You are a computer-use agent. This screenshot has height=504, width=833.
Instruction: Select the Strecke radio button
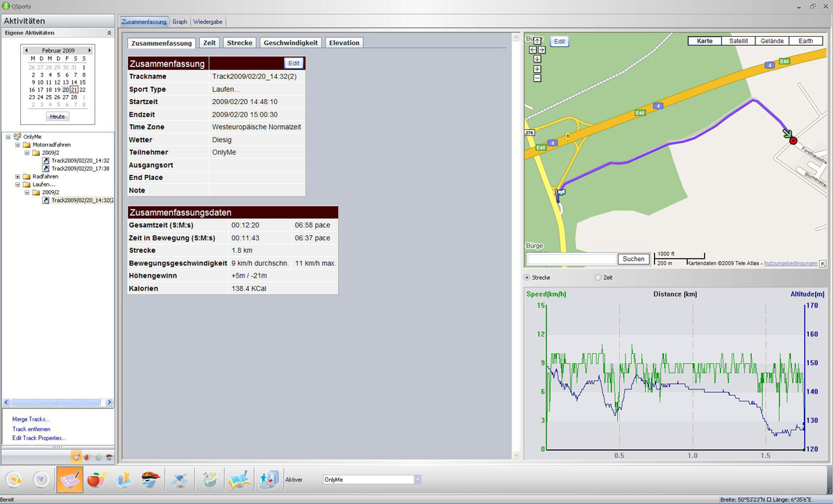(527, 278)
